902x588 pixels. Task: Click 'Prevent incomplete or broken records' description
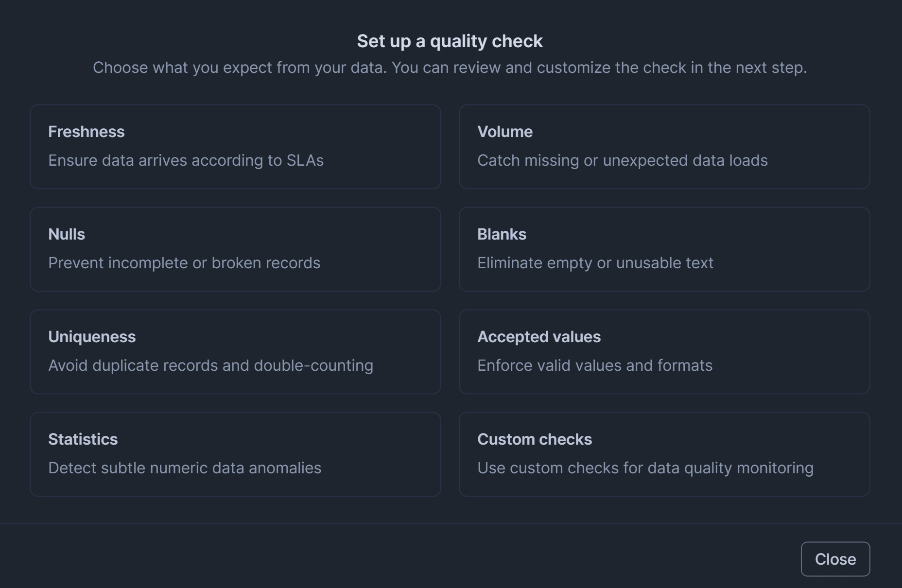184,263
